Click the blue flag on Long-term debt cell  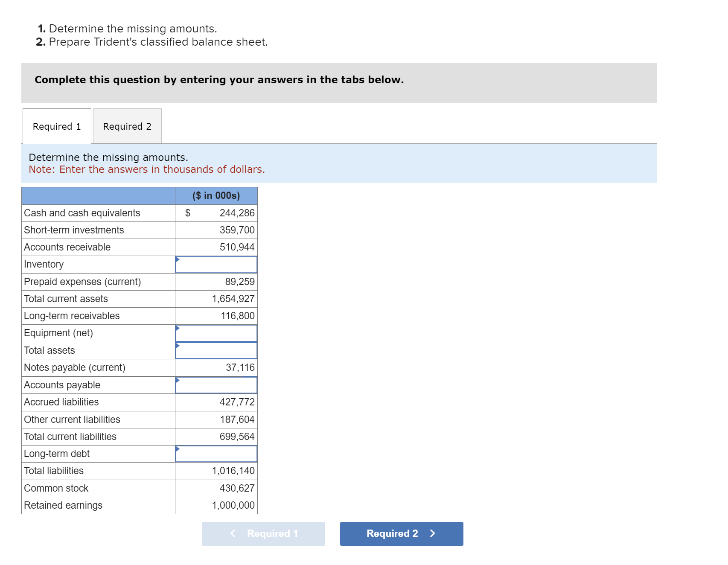pos(177,448)
